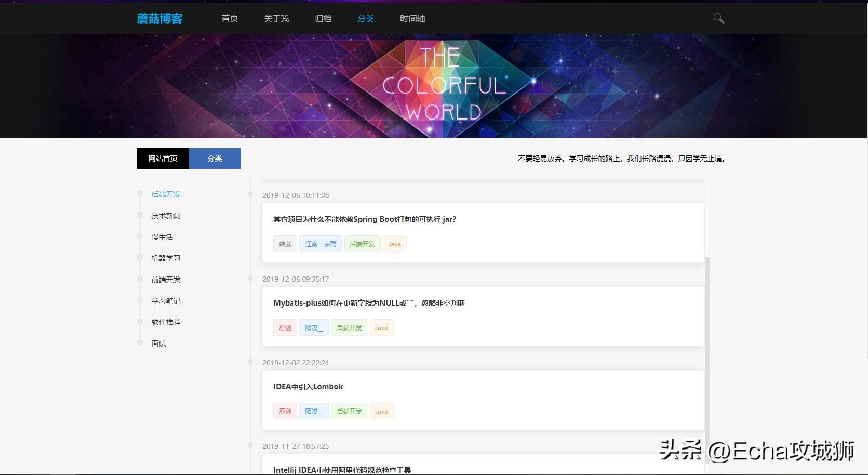
Task: Select the 前端开发 category filter
Action: click(165, 279)
